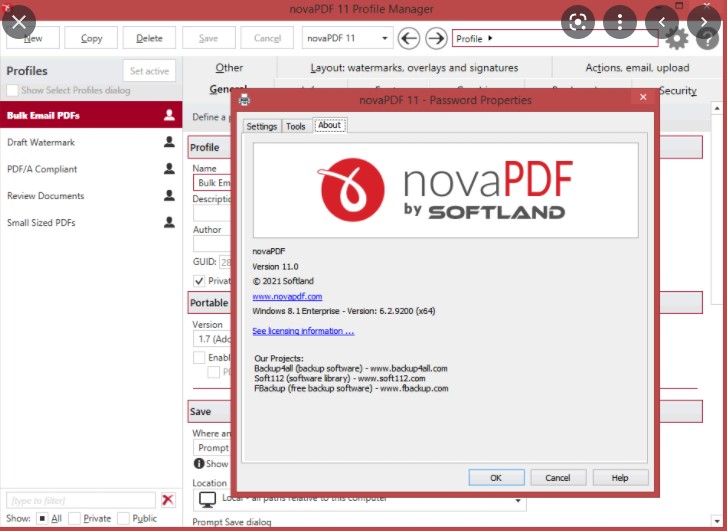Close the image viewer with the X overlay

(19, 22)
